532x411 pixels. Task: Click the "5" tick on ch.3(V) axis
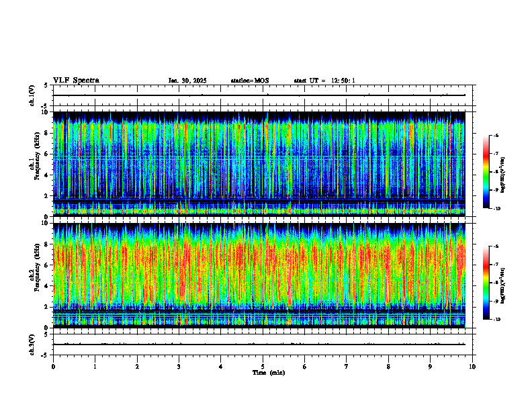[46, 334]
